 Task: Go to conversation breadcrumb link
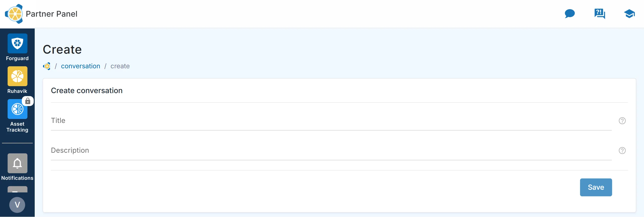pyautogui.click(x=81, y=66)
